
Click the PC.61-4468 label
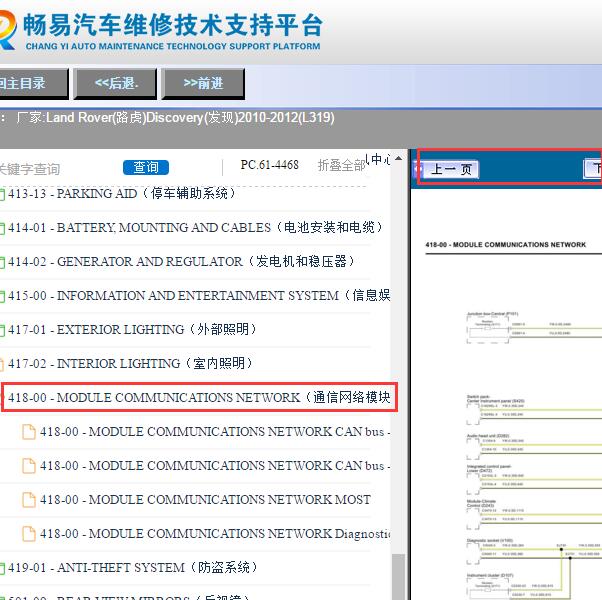pyautogui.click(x=270, y=165)
